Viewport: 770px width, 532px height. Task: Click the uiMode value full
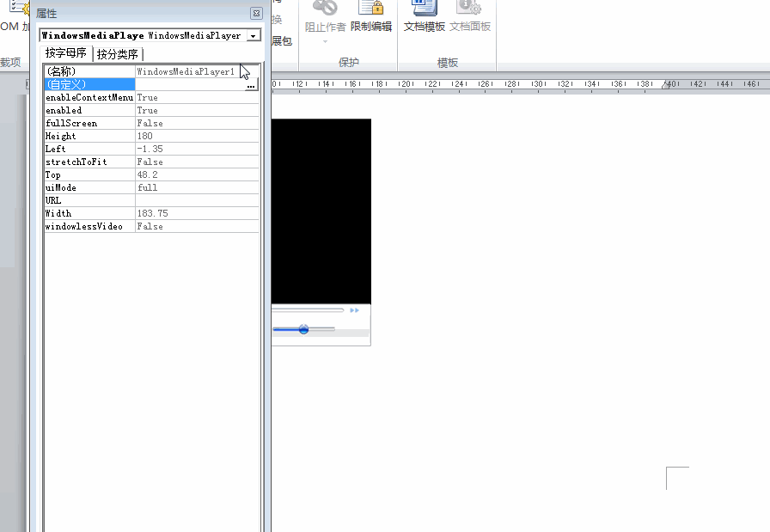pyautogui.click(x=197, y=187)
